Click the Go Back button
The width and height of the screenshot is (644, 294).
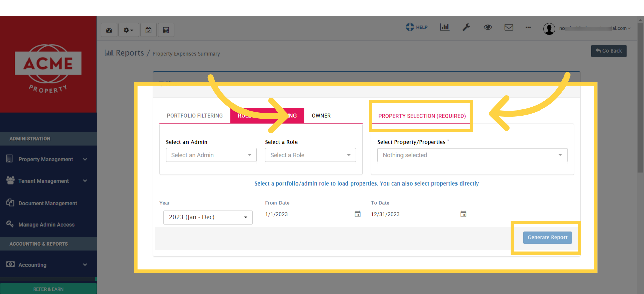[x=609, y=51]
